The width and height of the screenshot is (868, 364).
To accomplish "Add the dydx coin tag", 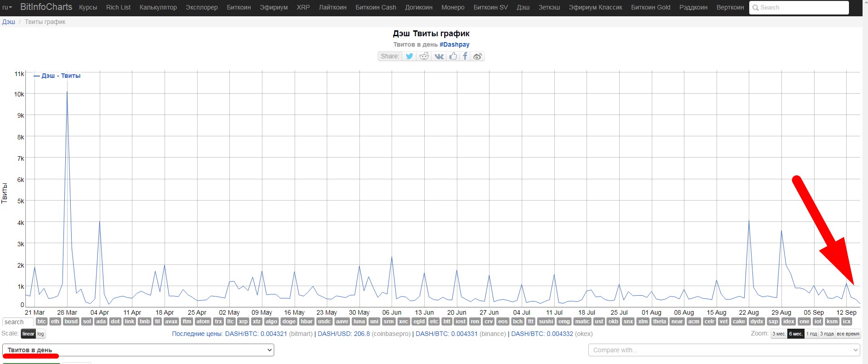I will (757, 321).
